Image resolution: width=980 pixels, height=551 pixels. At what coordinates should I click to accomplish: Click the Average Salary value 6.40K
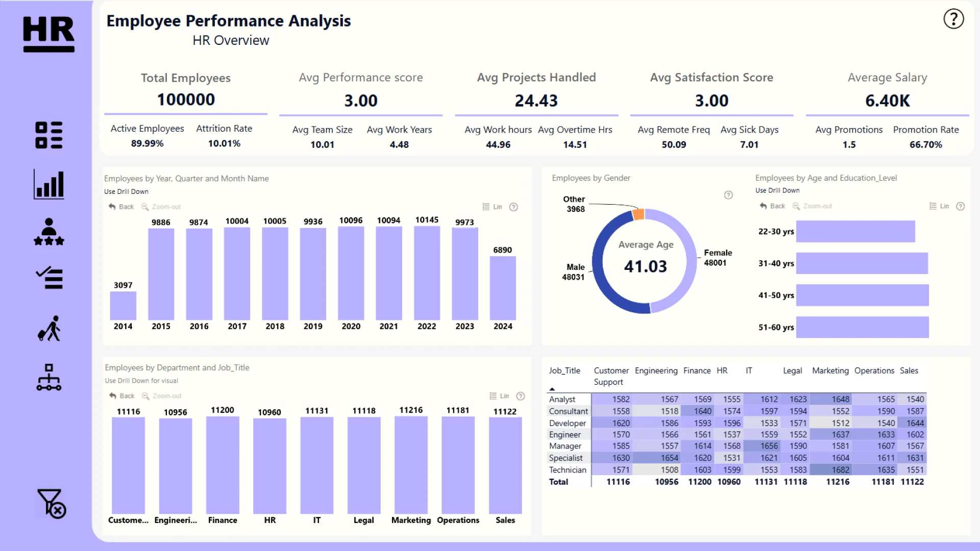coord(888,101)
